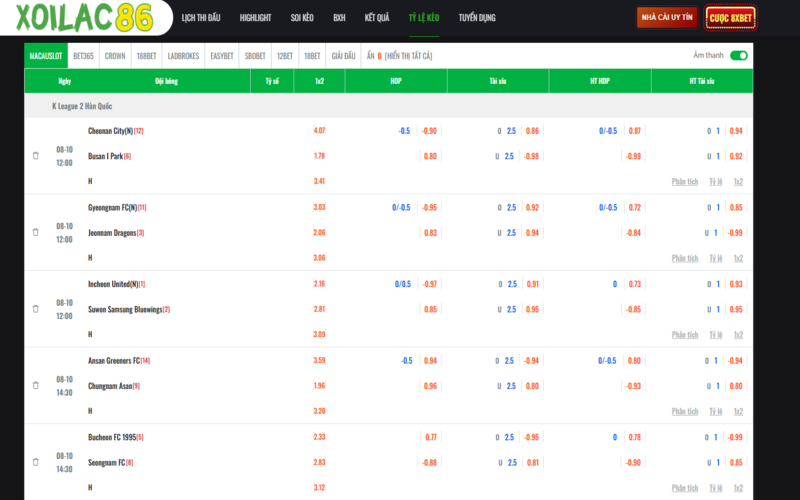800x500 pixels.
Task: Click the Cược 8XBET button
Action: click(731, 18)
